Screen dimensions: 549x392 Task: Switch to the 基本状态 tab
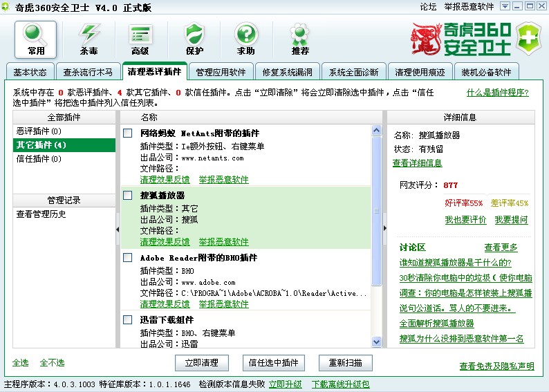coord(30,72)
